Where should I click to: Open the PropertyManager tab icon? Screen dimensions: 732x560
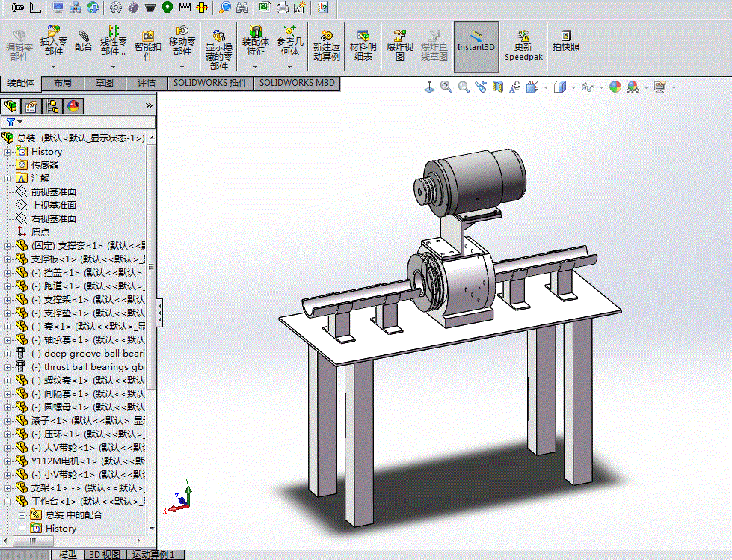(31, 106)
